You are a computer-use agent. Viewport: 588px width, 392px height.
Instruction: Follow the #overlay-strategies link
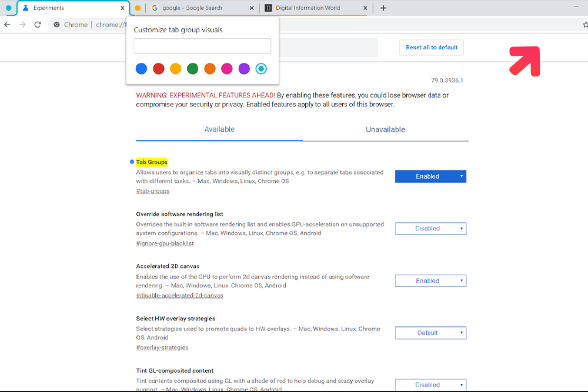pos(162,347)
